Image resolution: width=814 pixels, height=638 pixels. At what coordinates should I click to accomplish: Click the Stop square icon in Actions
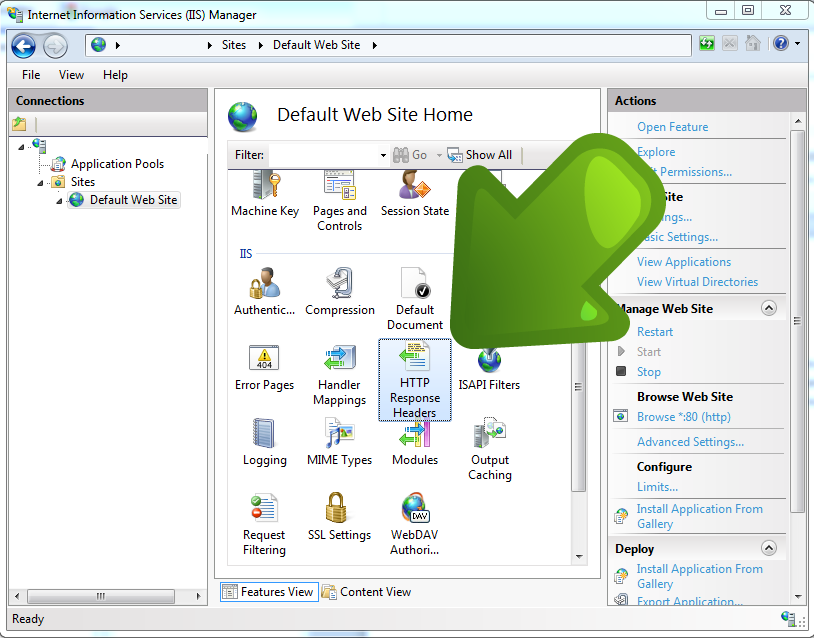pos(621,371)
